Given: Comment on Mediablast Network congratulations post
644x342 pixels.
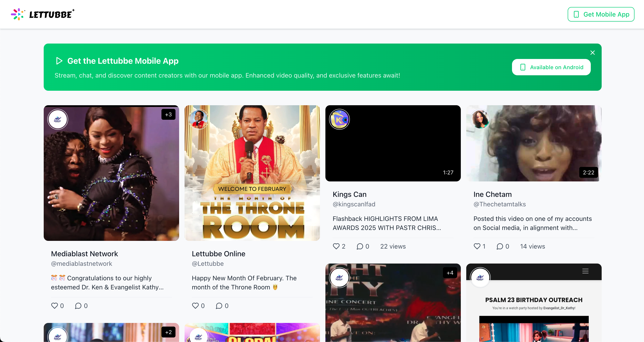Looking at the screenshot, I should pyautogui.click(x=78, y=306).
